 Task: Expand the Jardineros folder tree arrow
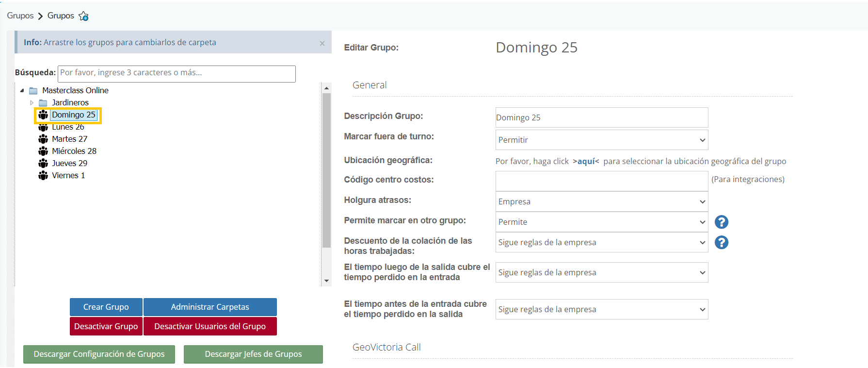click(32, 103)
